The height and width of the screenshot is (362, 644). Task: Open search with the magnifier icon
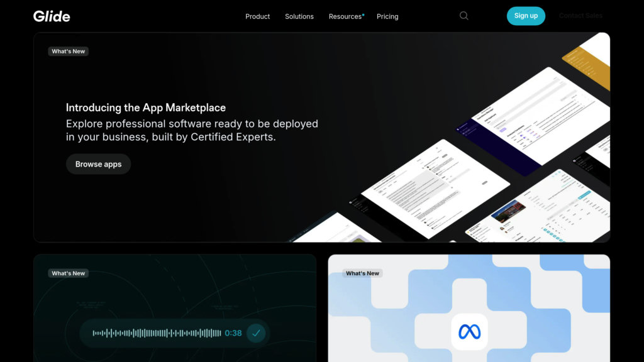coord(464,16)
